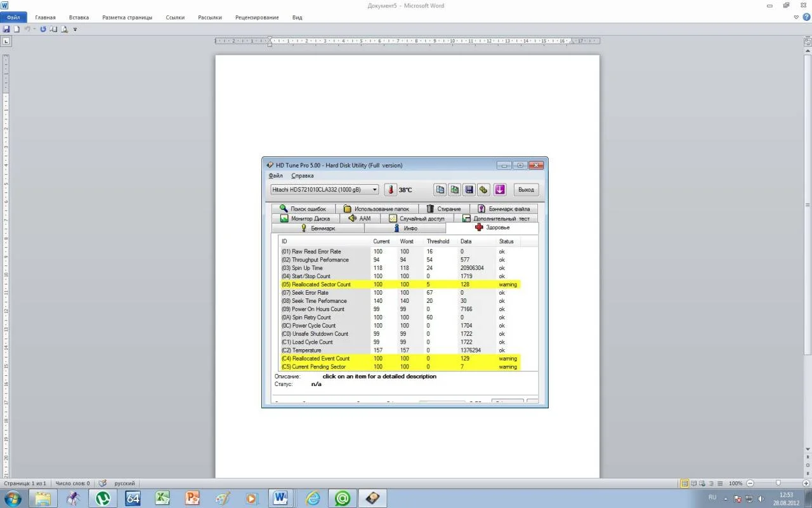Screen dimensions: 812x508
Task: Open the AIDA64 taskbar icon
Action: point(133,498)
